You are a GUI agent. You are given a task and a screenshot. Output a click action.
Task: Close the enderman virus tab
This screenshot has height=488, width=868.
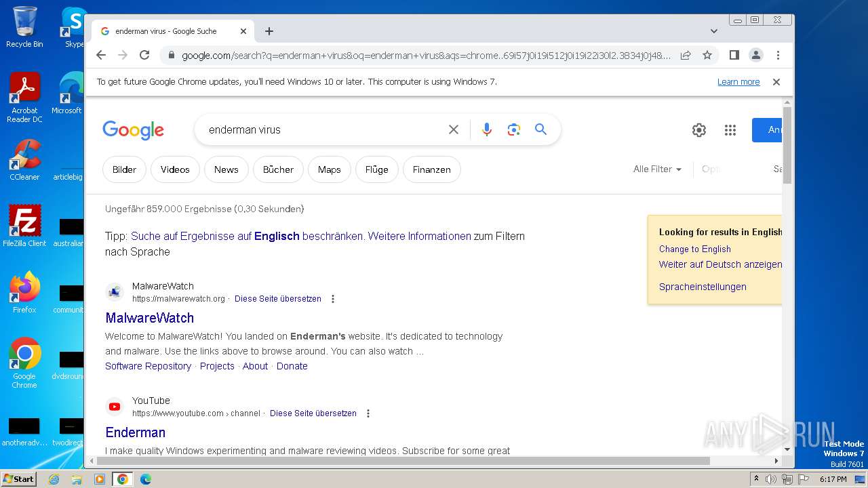(x=243, y=31)
